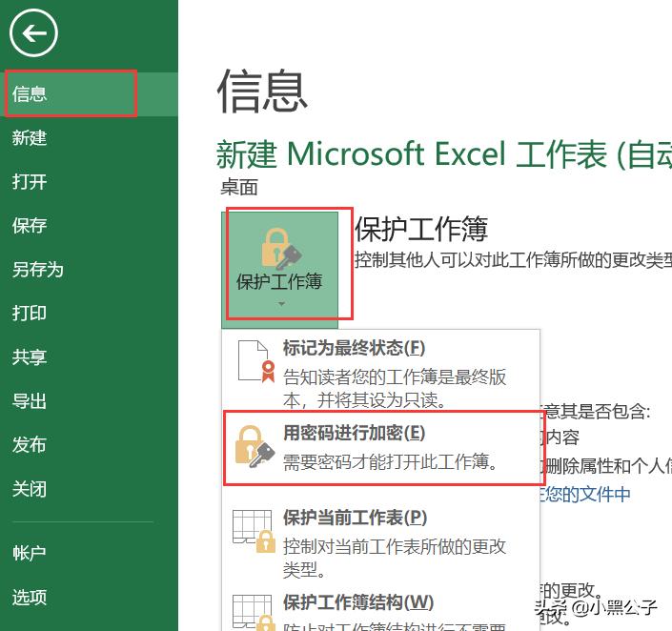Viewport: 672px width, 631px height.
Task: Click the 保护工作簿结构 grid lock icon
Action: click(254, 612)
